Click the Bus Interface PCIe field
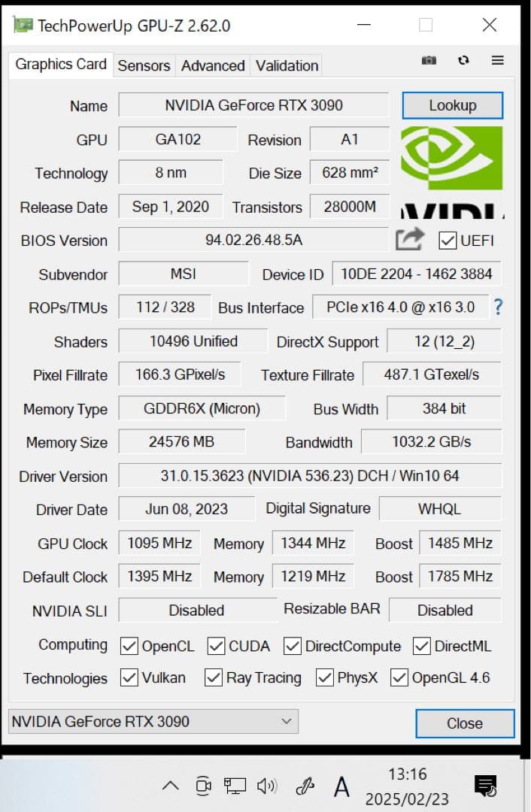 pyautogui.click(x=400, y=307)
